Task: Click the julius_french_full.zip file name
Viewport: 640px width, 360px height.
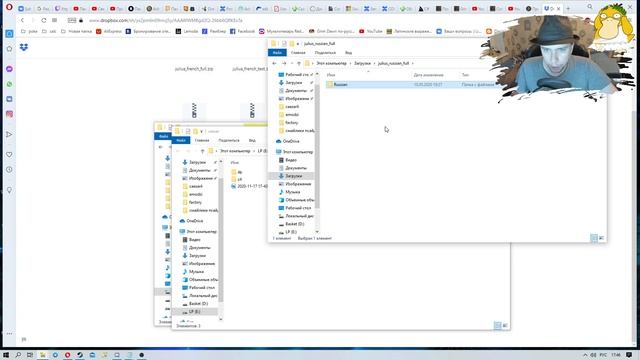Action: click(x=194, y=69)
